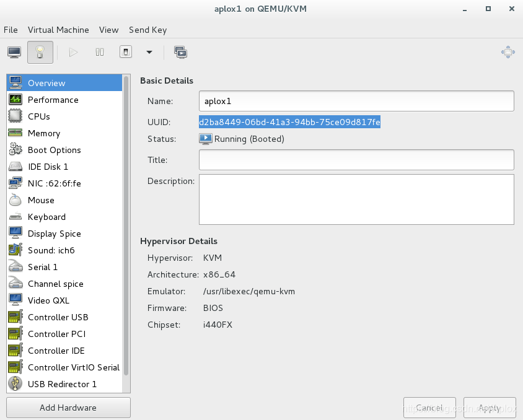Click into the empty Title field
Screen dimensions: 523x420
tap(356, 160)
